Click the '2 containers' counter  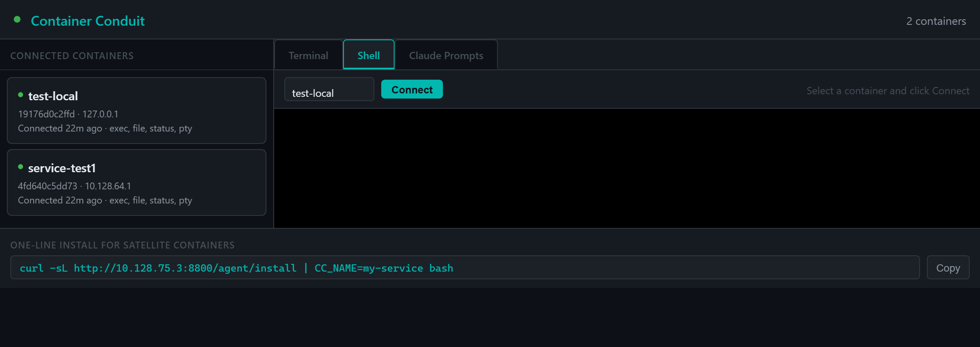pyautogui.click(x=936, y=21)
